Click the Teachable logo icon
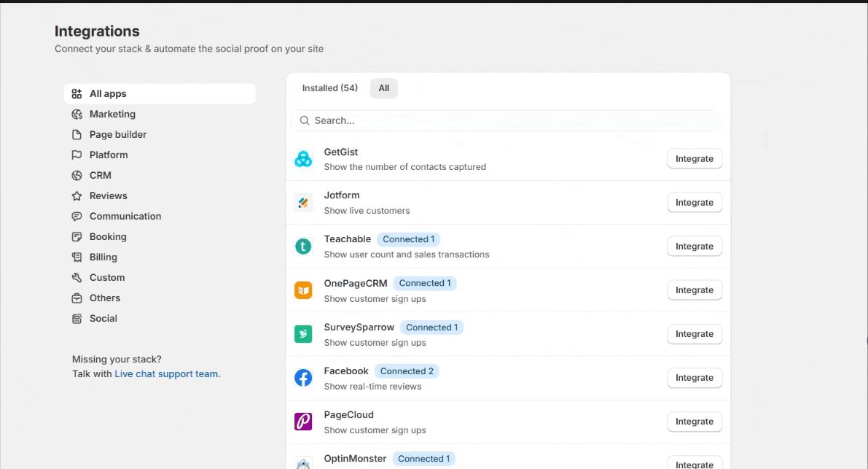868x469 pixels. pyautogui.click(x=303, y=247)
